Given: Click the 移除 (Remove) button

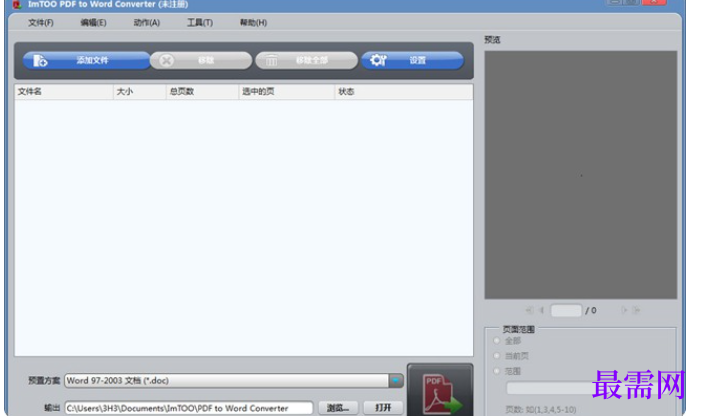Looking at the screenshot, I should click(201, 60).
